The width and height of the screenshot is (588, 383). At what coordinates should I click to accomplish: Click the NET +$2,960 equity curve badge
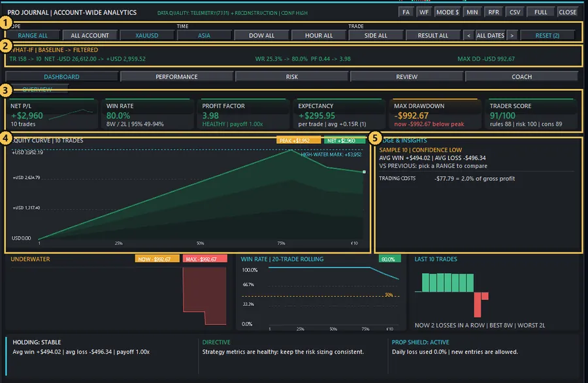click(344, 141)
